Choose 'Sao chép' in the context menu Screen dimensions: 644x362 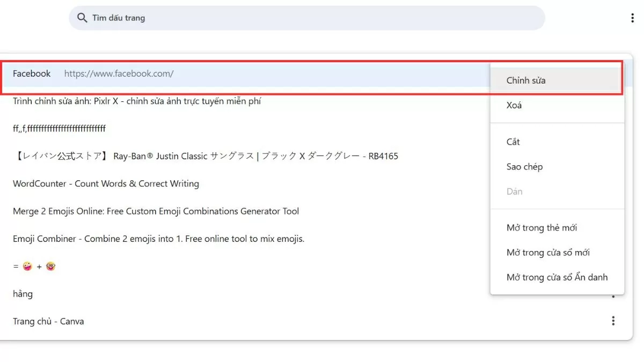(x=524, y=167)
